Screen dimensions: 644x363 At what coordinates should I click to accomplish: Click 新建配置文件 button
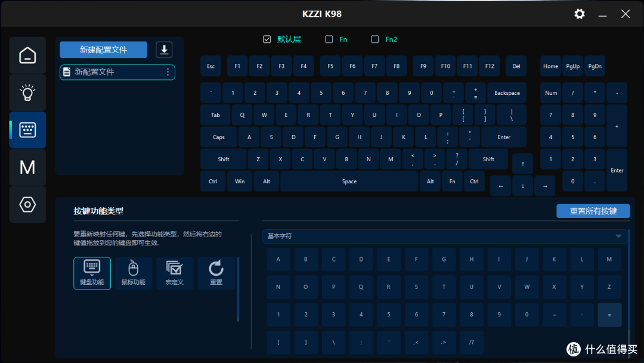pos(104,50)
